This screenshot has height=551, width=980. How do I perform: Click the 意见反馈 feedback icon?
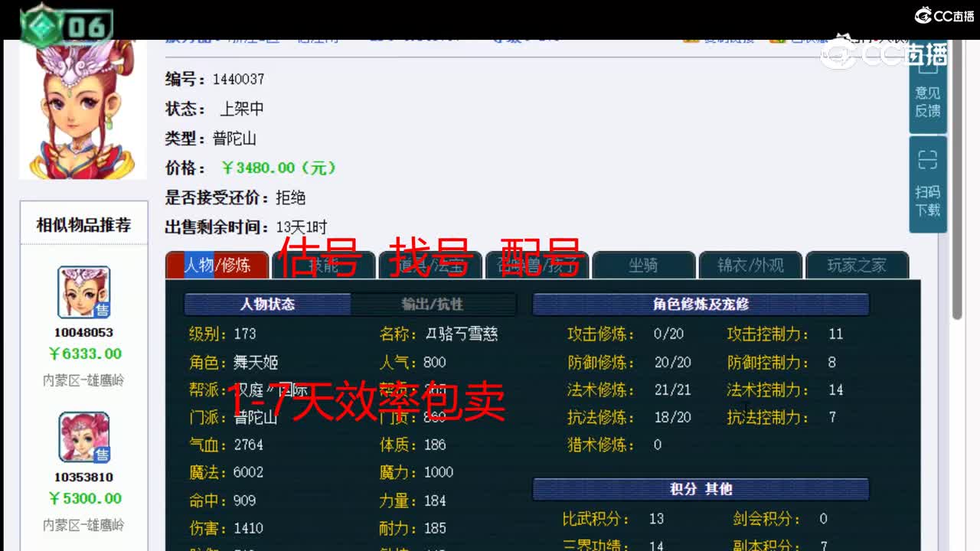(927, 96)
